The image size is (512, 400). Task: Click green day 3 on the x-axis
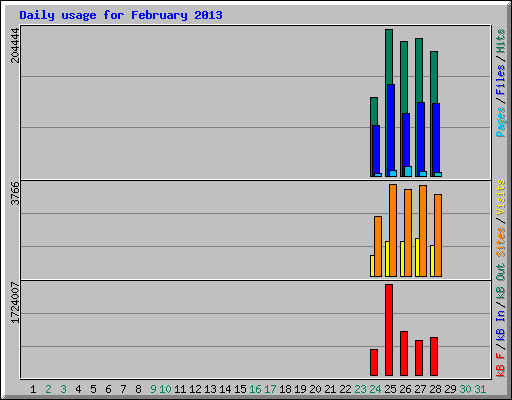[x=63, y=389]
